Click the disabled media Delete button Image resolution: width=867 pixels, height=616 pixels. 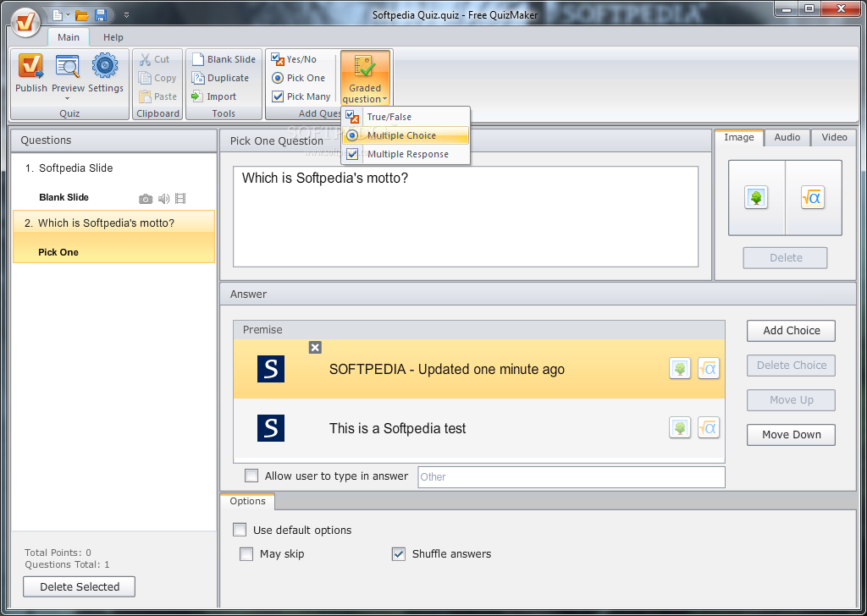[x=785, y=257]
